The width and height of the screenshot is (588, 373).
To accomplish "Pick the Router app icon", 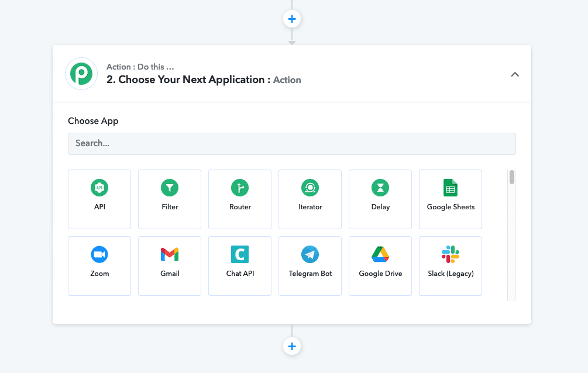I will [240, 188].
